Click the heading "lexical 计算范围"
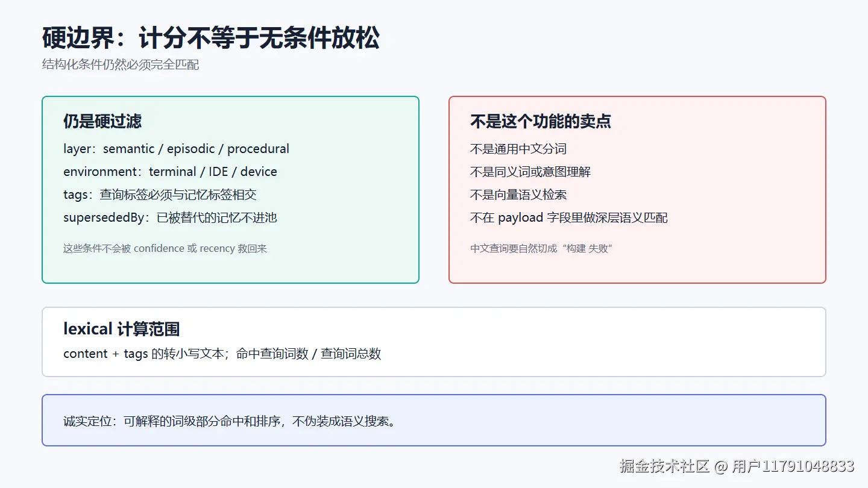This screenshot has width=868, height=488. (121, 329)
